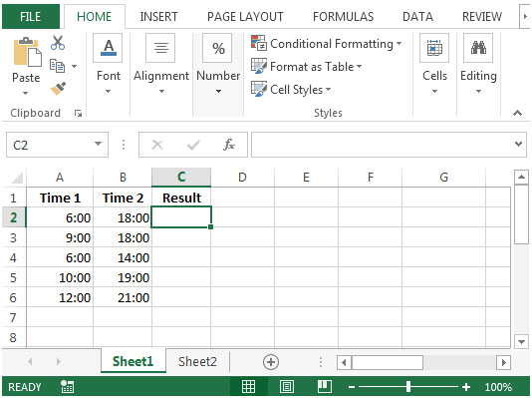This screenshot has width=532, height=398.
Task: Click the Cancel X in formula bar
Action: 157,145
